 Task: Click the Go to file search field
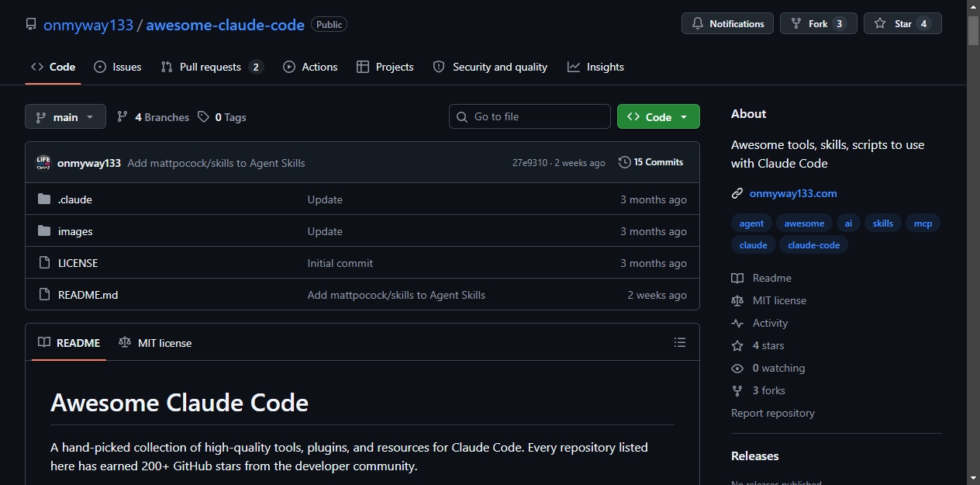(530, 116)
